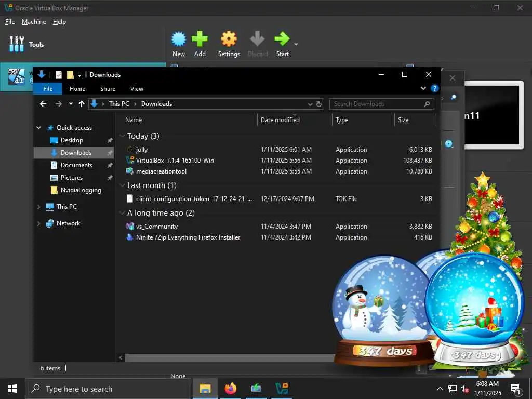Select Pictures in navigation pane
532x399 pixels.
tap(71, 178)
